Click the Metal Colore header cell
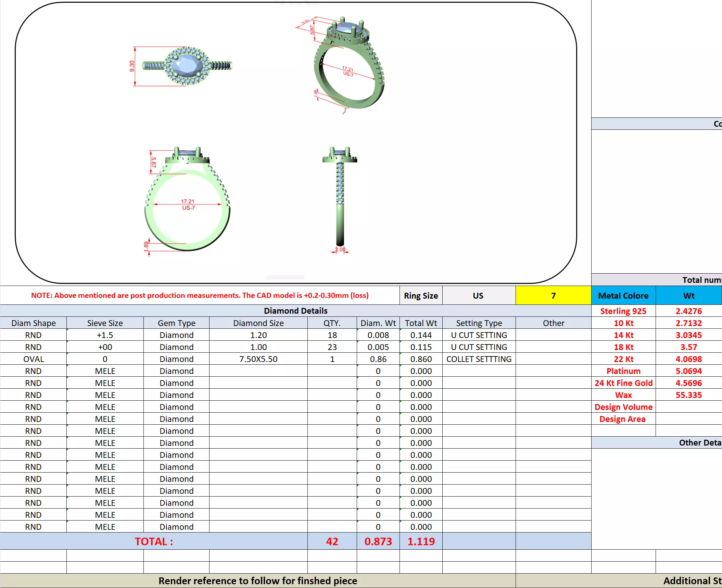Viewport: 722px width, 588px height. 623,296
